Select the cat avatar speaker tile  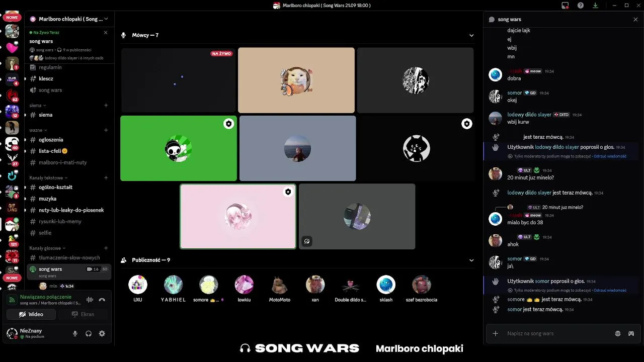[296, 80]
